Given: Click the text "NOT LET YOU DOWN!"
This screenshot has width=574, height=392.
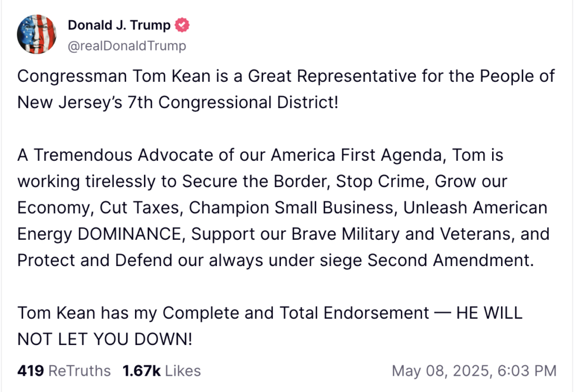Looking at the screenshot, I should coord(105,339).
